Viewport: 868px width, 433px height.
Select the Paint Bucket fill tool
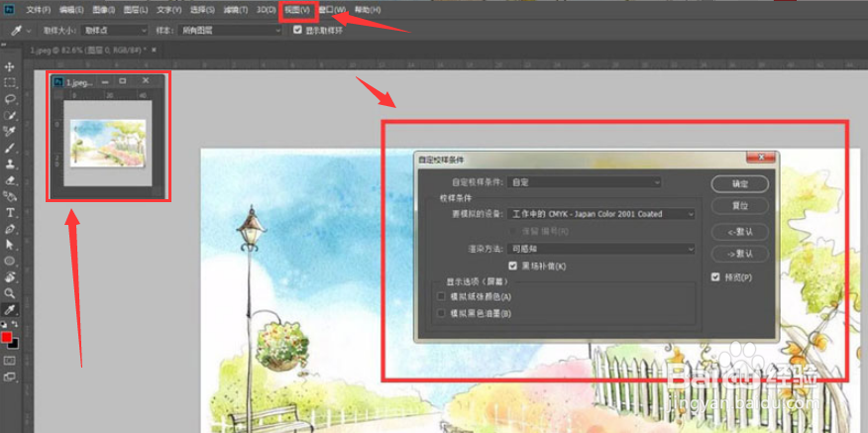[x=9, y=196]
